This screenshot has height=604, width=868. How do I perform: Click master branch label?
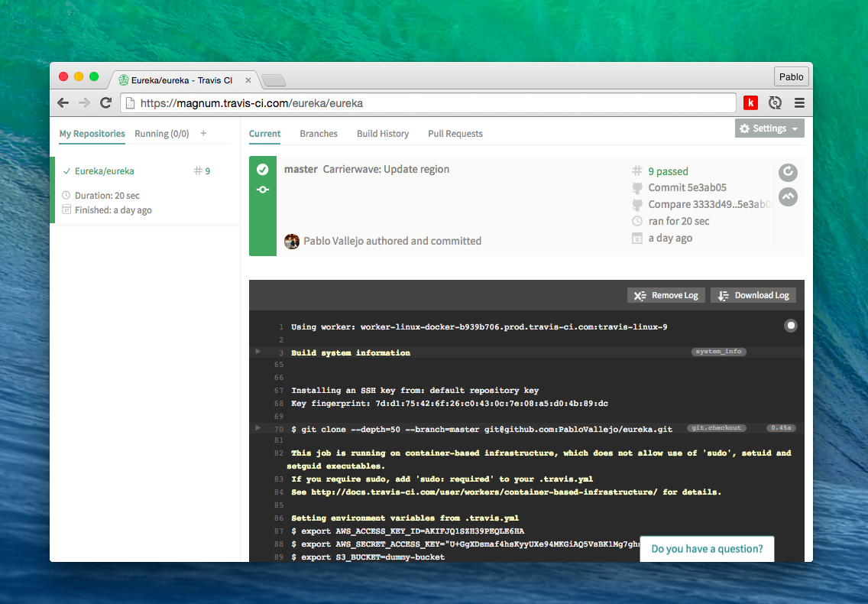pyautogui.click(x=300, y=170)
